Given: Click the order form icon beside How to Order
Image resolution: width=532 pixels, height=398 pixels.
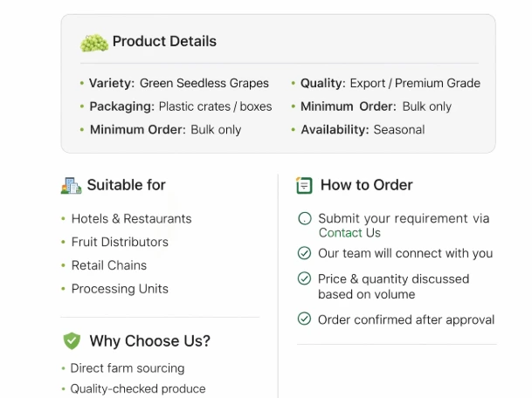Looking at the screenshot, I should coord(304,185).
